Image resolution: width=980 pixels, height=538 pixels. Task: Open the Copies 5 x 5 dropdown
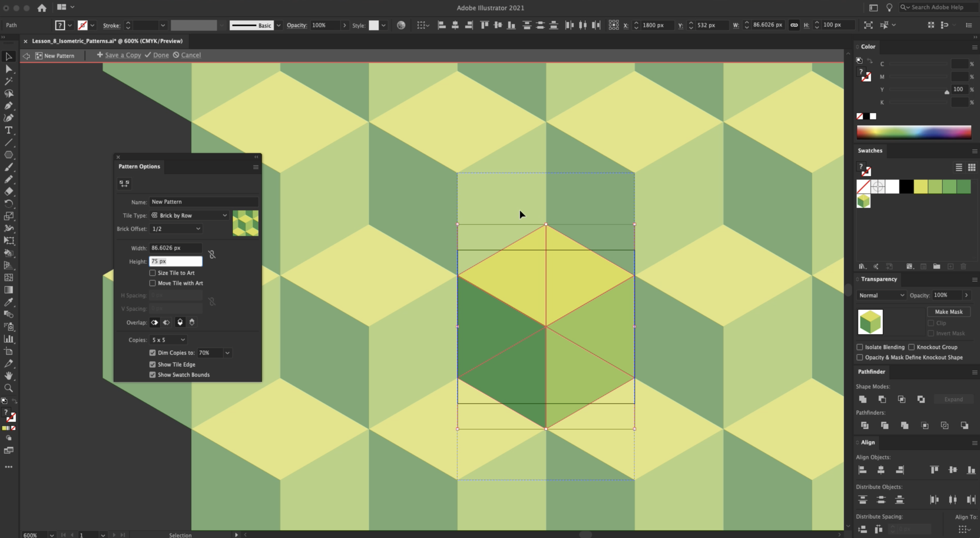click(x=167, y=340)
